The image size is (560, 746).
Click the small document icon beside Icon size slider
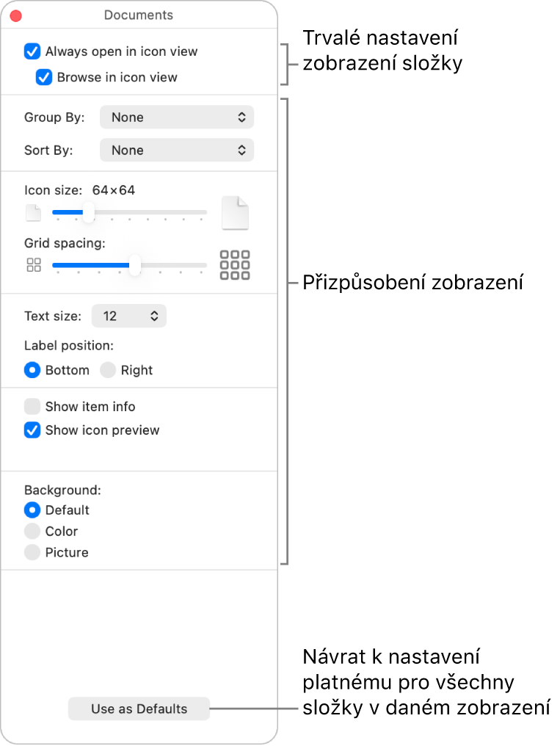coord(33,213)
